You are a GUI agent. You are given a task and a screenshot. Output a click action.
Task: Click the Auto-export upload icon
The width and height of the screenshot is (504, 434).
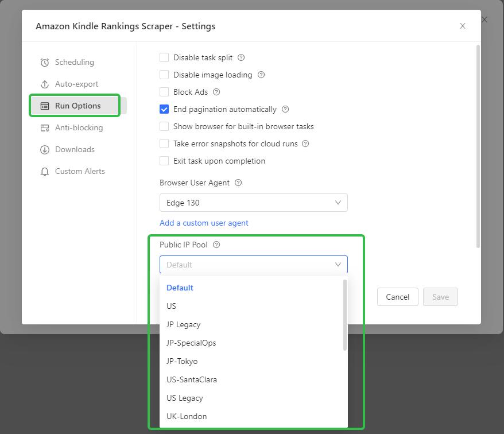45,84
